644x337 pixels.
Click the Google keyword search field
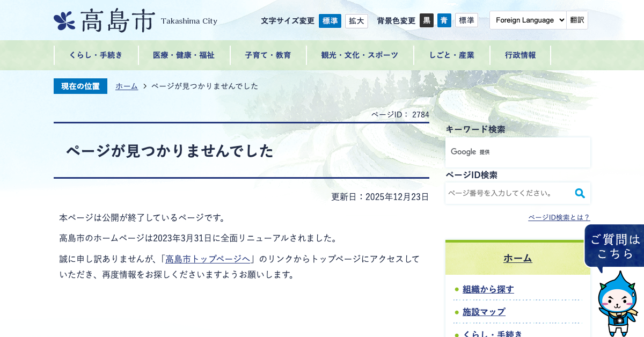coord(518,152)
